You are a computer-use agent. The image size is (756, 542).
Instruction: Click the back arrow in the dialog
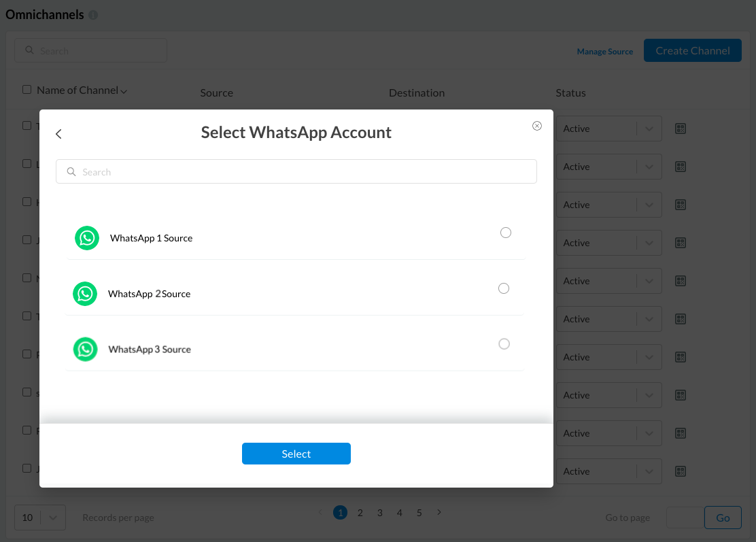[58, 134]
